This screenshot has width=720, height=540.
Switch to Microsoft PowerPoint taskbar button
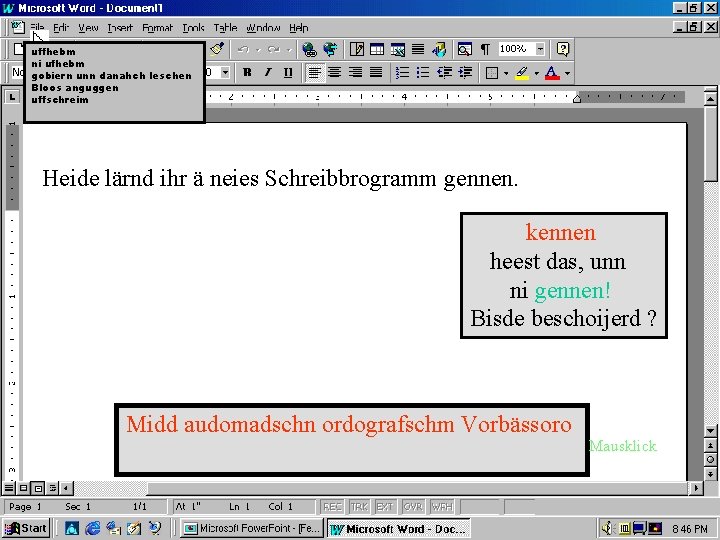tap(252, 529)
